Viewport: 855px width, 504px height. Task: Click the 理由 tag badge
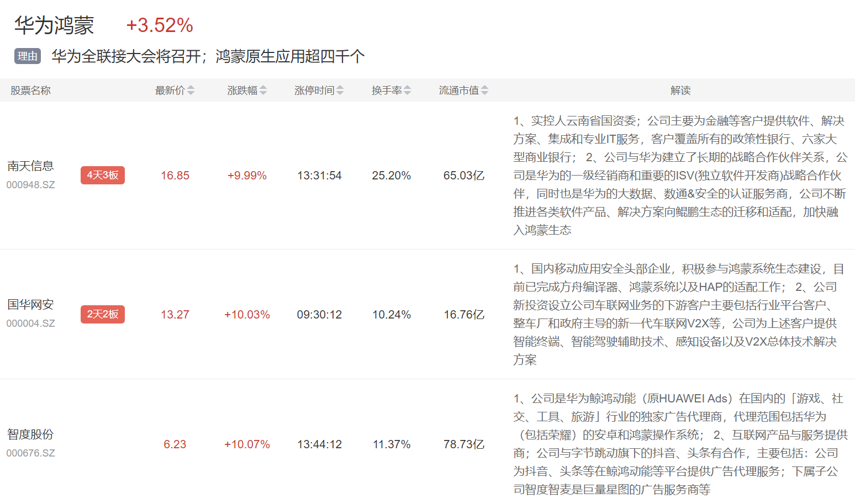click(x=28, y=56)
